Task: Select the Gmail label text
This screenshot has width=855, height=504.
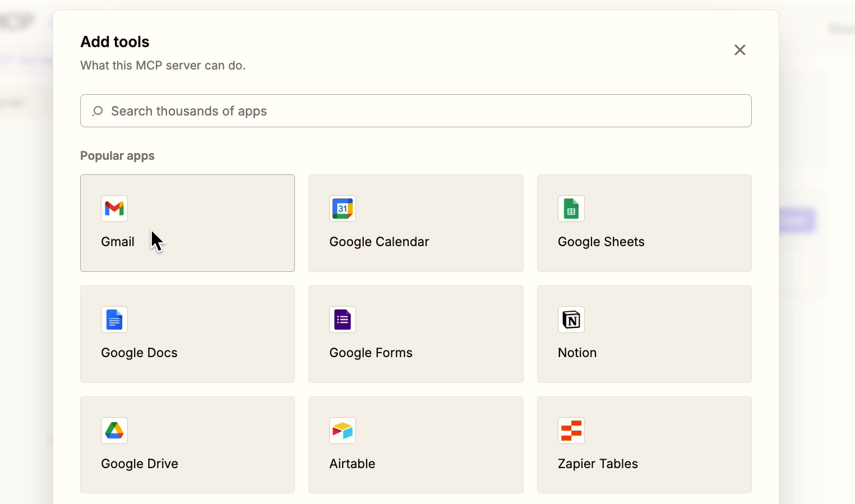Action: (x=118, y=242)
